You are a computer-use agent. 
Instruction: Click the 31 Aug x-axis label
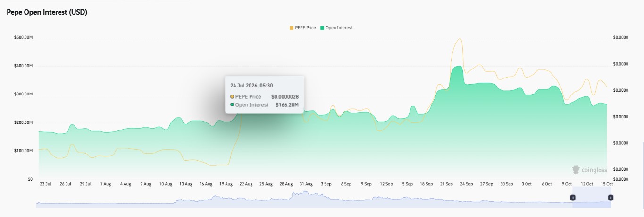[x=306, y=183]
